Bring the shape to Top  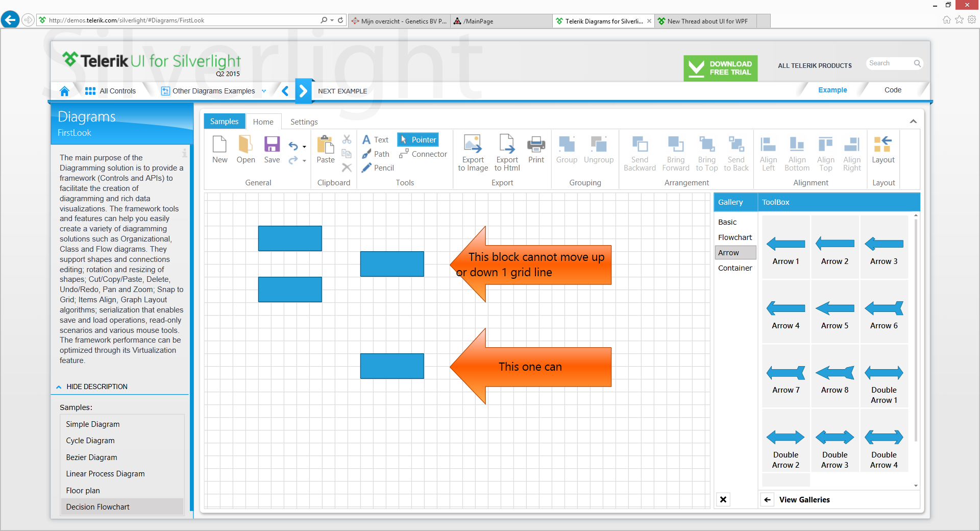[x=707, y=153]
